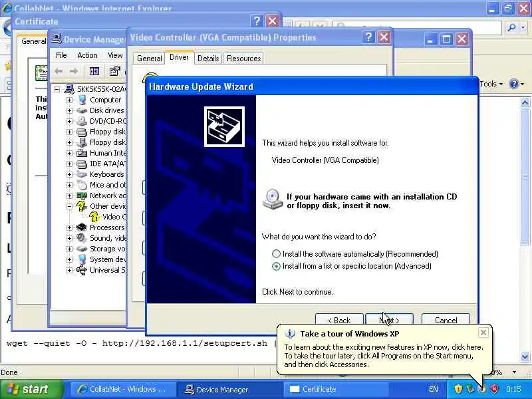Screen dimensions: 532x399
Task: Switch to the General tab in Properties
Action: [149, 59]
